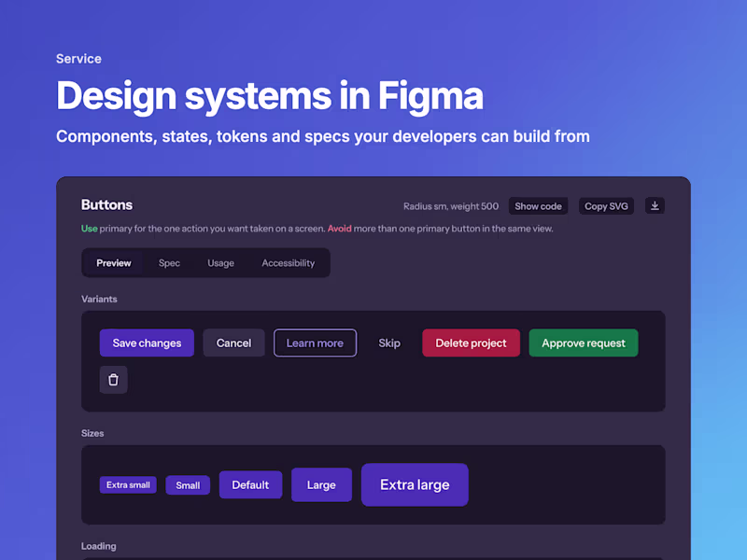
Task: Click the Copy SVG button
Action: click(x=606, y=206)
